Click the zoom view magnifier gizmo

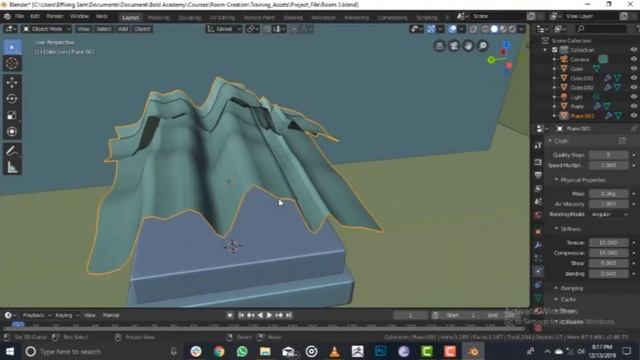[x=482, y=46]
